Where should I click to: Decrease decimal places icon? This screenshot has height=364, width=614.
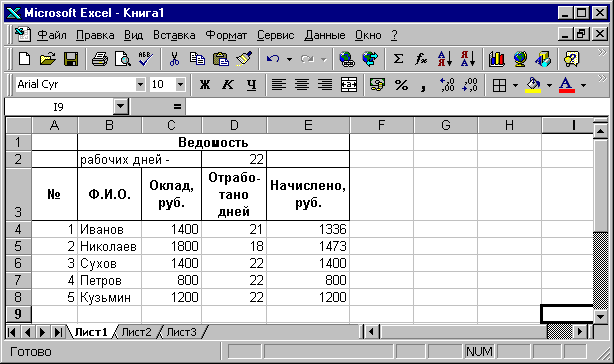click(x=470, y=85)
